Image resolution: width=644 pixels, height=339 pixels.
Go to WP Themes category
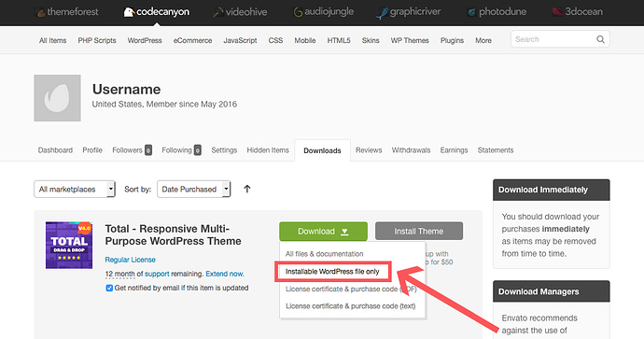coord(410,40)
